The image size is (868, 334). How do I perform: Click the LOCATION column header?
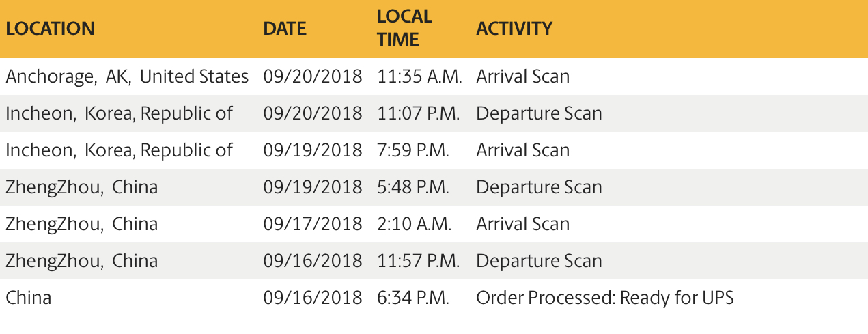(x=50, y=29)
